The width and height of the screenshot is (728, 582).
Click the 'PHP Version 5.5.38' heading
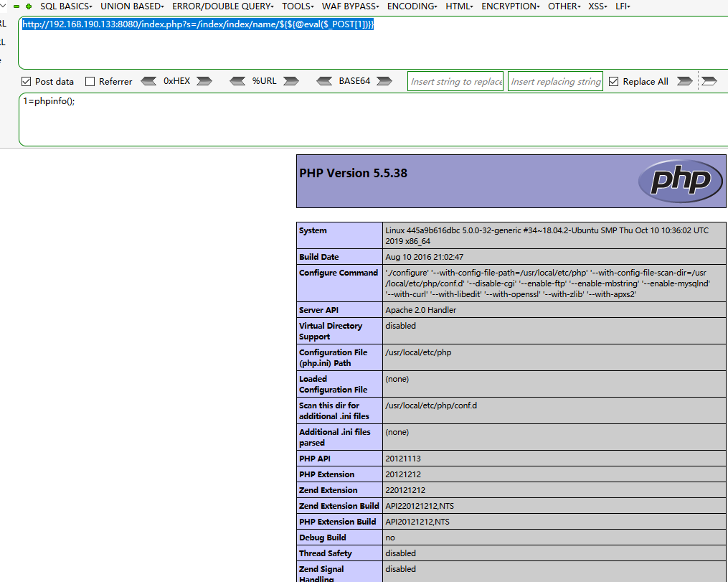pyautogui.click(x=354, y=173)
